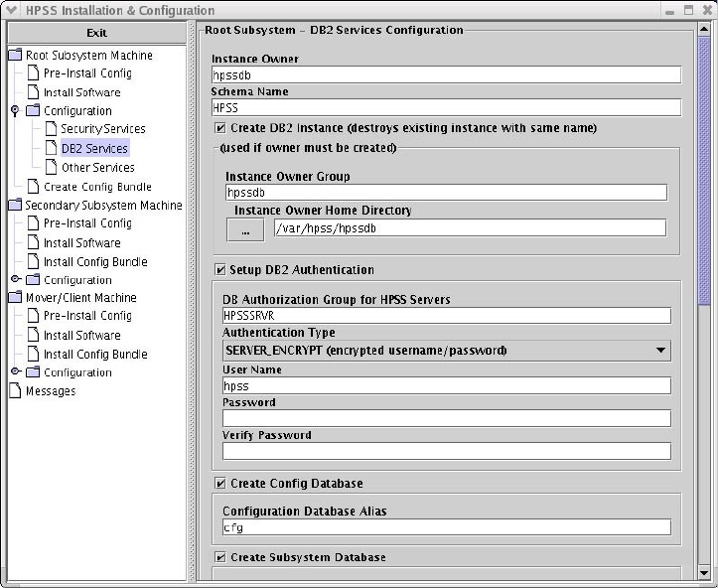
Task: Click the Instance Owner field
Action: (x=447, y=75)
